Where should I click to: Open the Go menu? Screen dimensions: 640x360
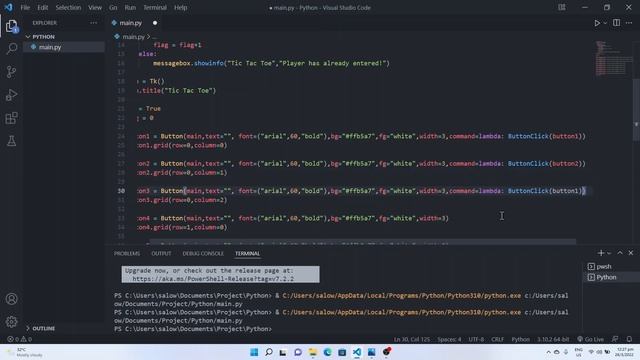click(x=113, y=7)
